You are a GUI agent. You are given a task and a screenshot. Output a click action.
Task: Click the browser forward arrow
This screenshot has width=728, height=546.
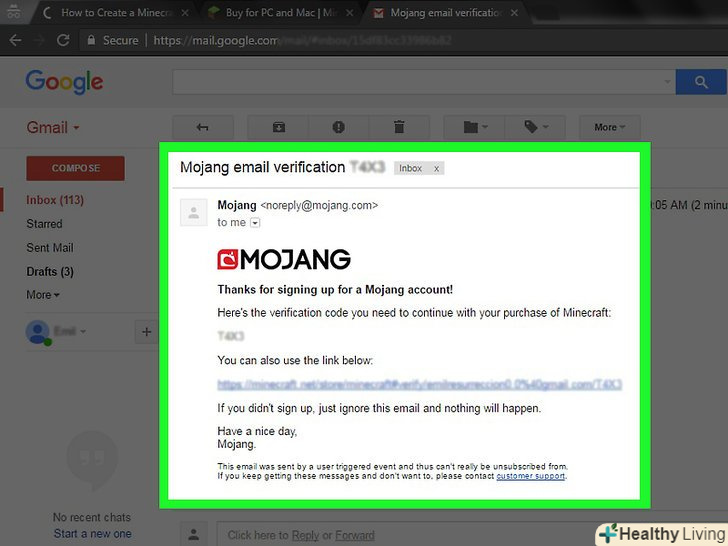click(40, 40)
